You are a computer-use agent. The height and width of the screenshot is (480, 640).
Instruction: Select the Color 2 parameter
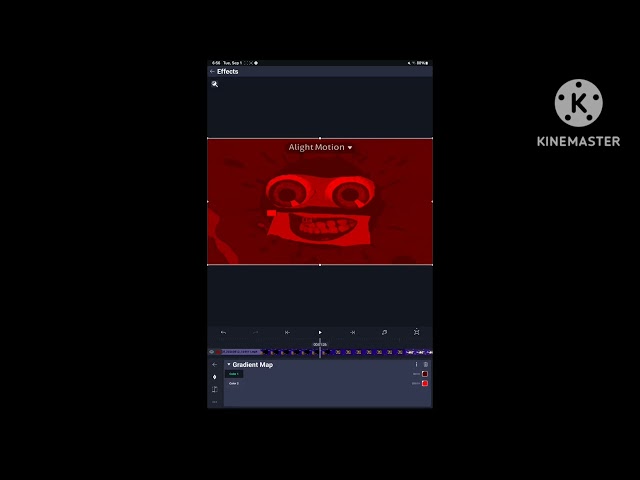[234, 384]
